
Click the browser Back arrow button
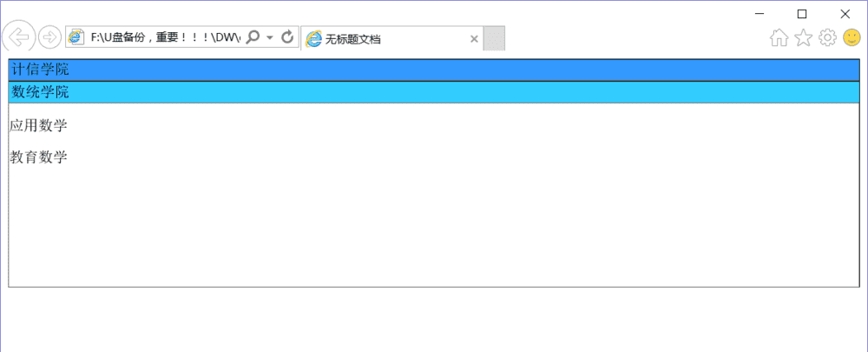point(19,37)
